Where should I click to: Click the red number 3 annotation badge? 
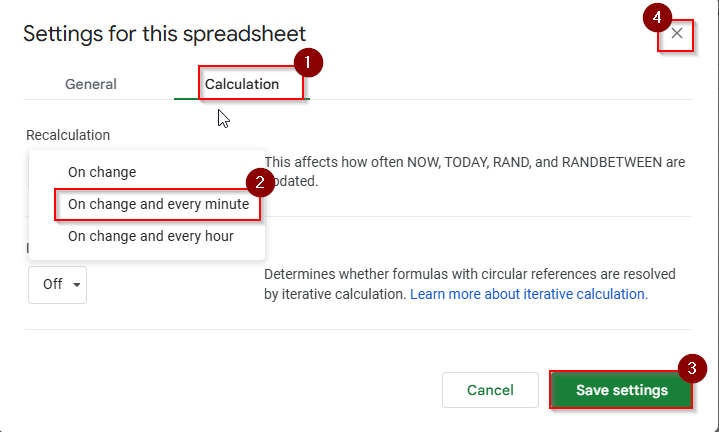690,366
